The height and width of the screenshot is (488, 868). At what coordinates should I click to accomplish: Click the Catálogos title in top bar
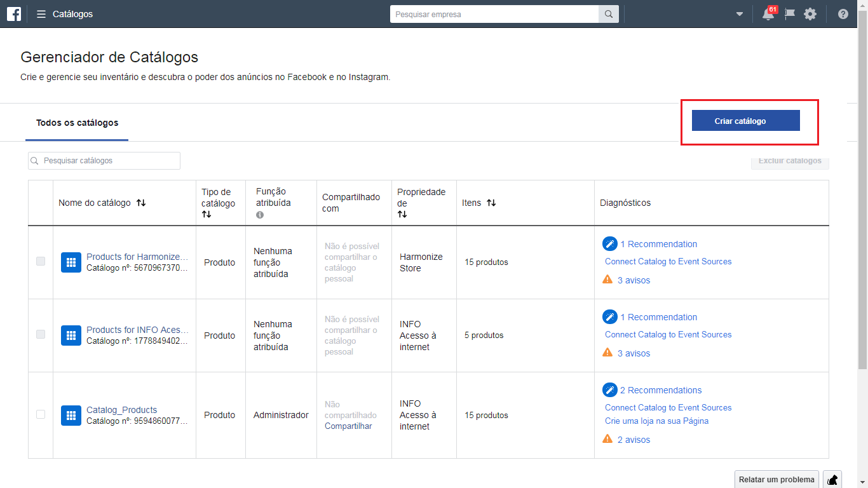click(x=72, y=14)
